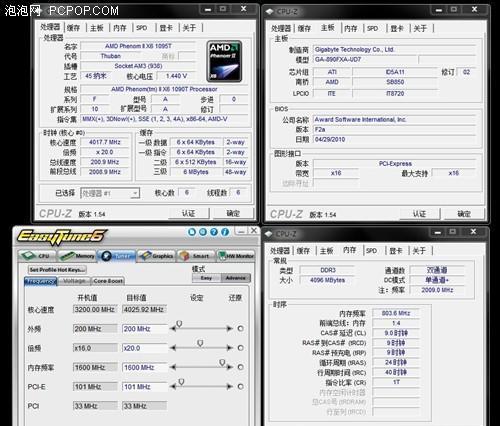500x426 pixels.
Task: Open the Voltage sub-tab
Action: point(74,281)
